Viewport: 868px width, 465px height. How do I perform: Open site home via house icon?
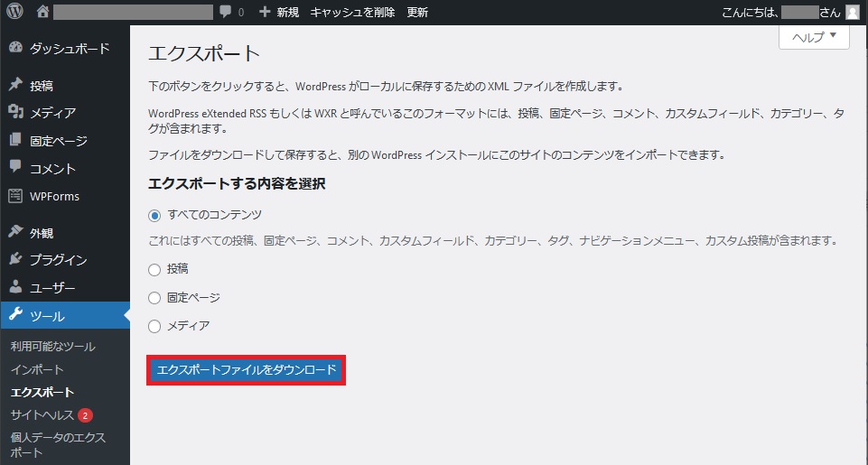pyautogui.click(x=42, y=12)
